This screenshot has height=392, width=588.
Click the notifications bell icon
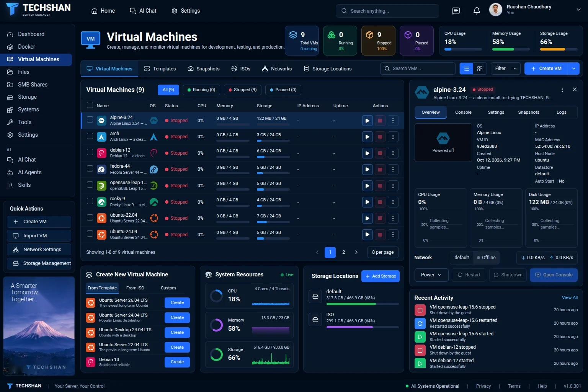(477, 11)
